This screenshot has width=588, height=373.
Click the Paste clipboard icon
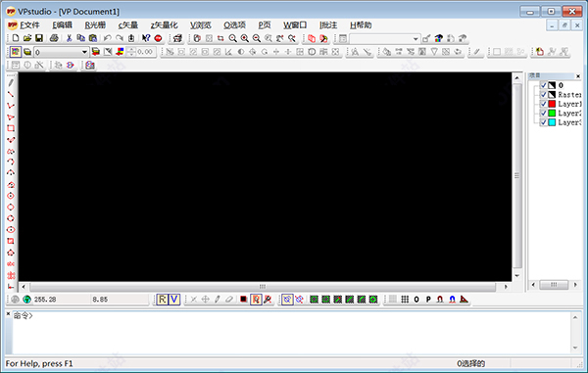(93, 38)
